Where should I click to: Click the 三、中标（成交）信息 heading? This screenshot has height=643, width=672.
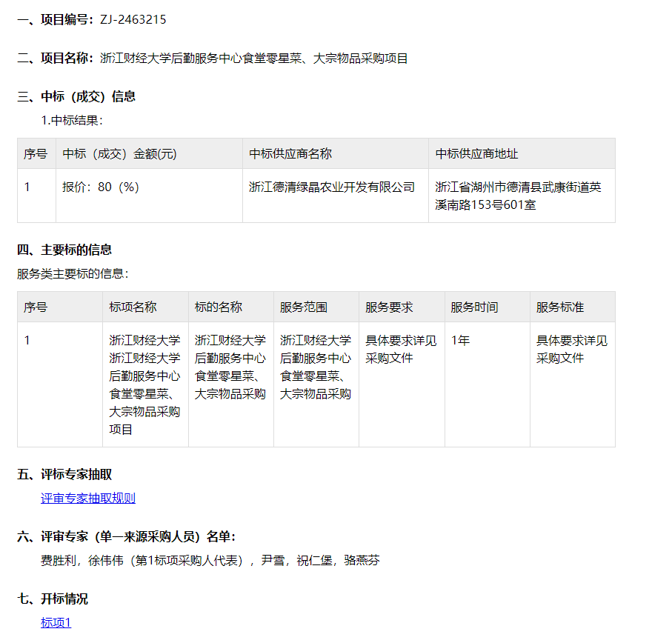(x=76, y=97)
